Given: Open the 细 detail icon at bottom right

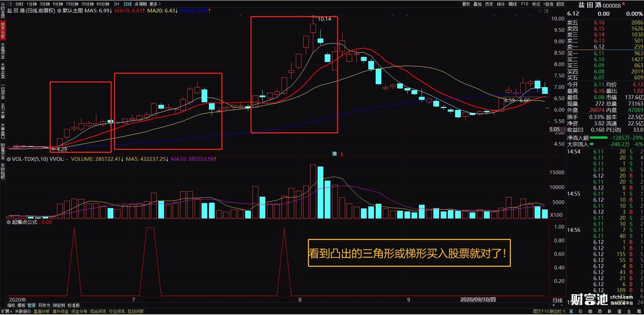Looking at the screenshot, I should pos(590,311).
